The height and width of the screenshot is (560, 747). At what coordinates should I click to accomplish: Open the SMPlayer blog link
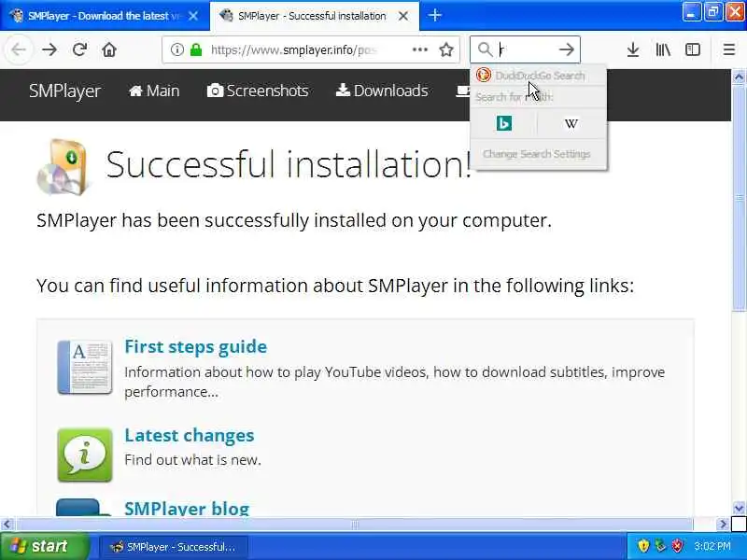pos(187,508)
